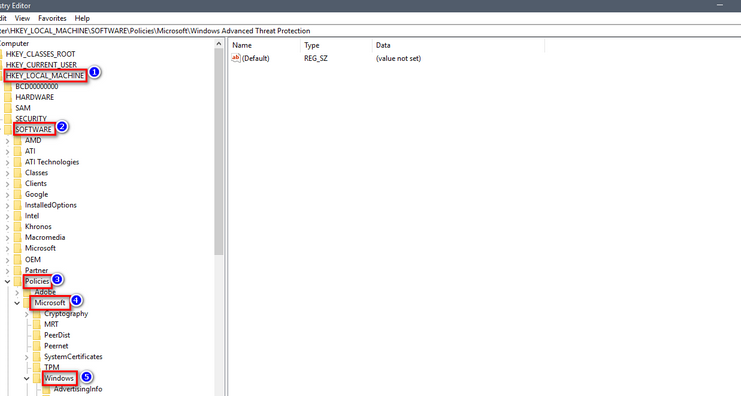The height and width of the screenshot is (400, 741).
Task: Click the Partner key folder icon
Action: coord(17,270)
